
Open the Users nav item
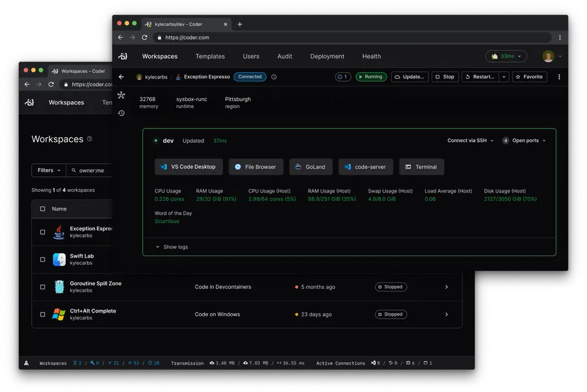[x=251, y=56]
